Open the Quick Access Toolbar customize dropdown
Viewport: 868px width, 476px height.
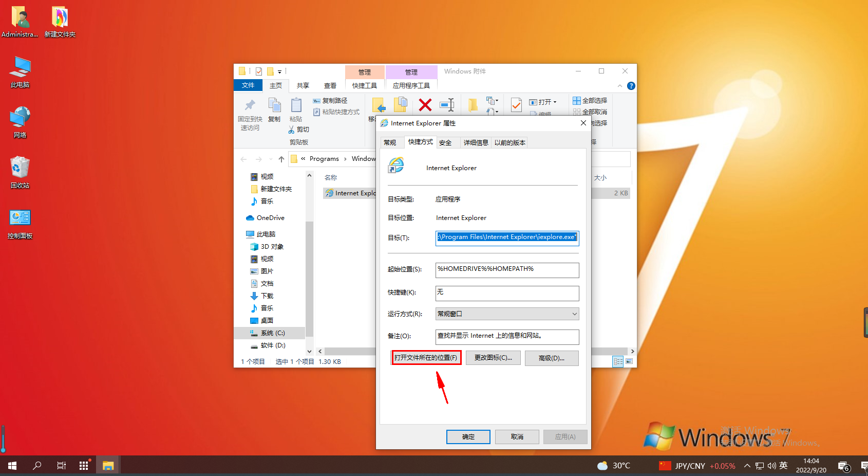point(279,72)
